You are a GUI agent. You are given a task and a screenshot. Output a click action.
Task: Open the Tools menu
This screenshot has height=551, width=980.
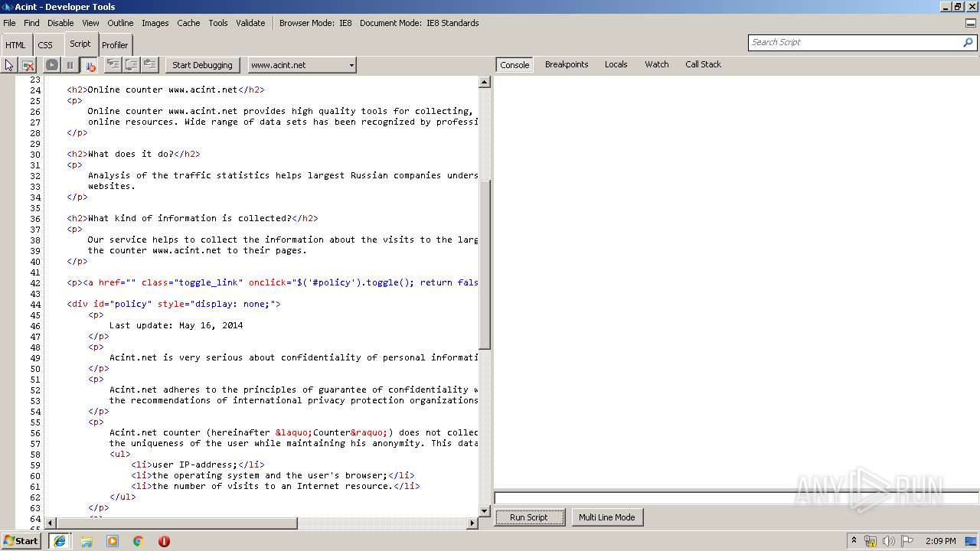click(218, 23)
